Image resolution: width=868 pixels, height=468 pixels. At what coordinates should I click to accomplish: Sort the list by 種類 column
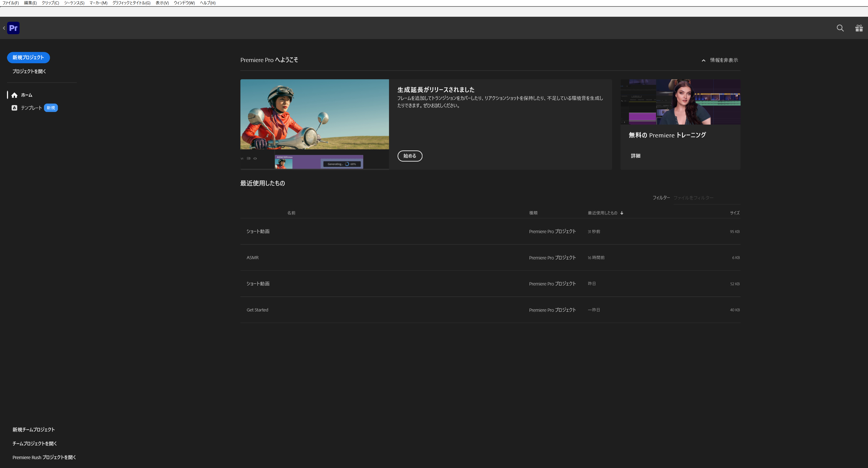533,213
